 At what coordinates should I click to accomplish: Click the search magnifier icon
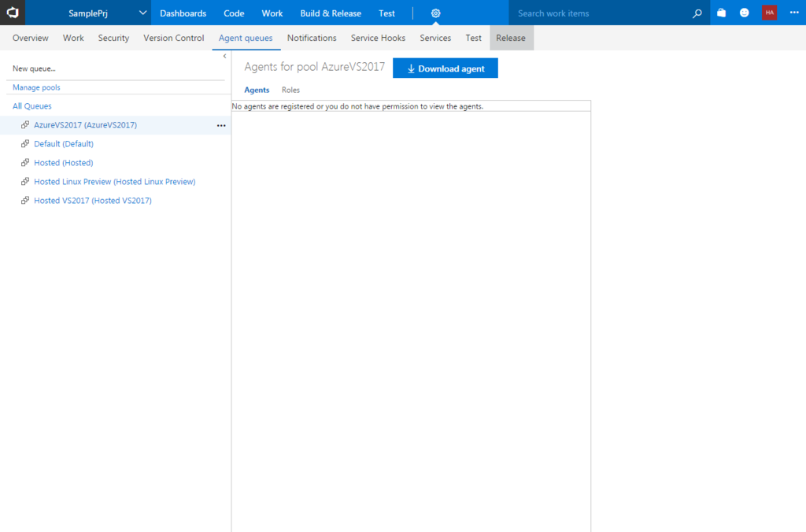point(697,13)
